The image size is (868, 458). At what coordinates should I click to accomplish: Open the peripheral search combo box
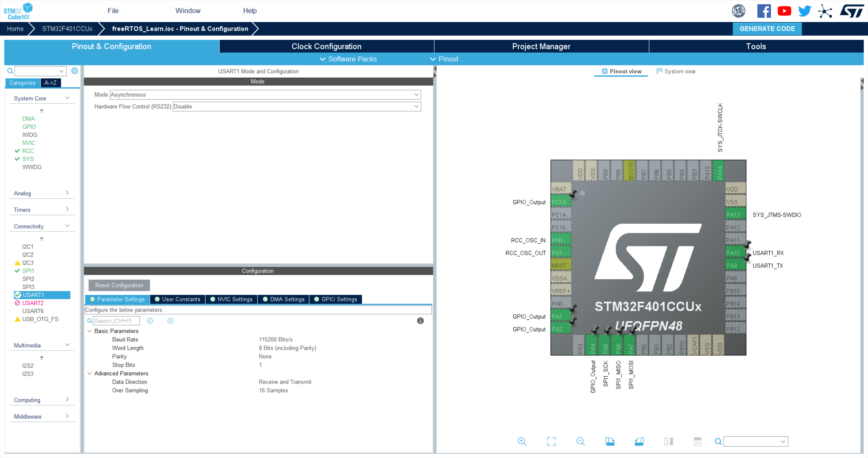(x=40, y=71)
